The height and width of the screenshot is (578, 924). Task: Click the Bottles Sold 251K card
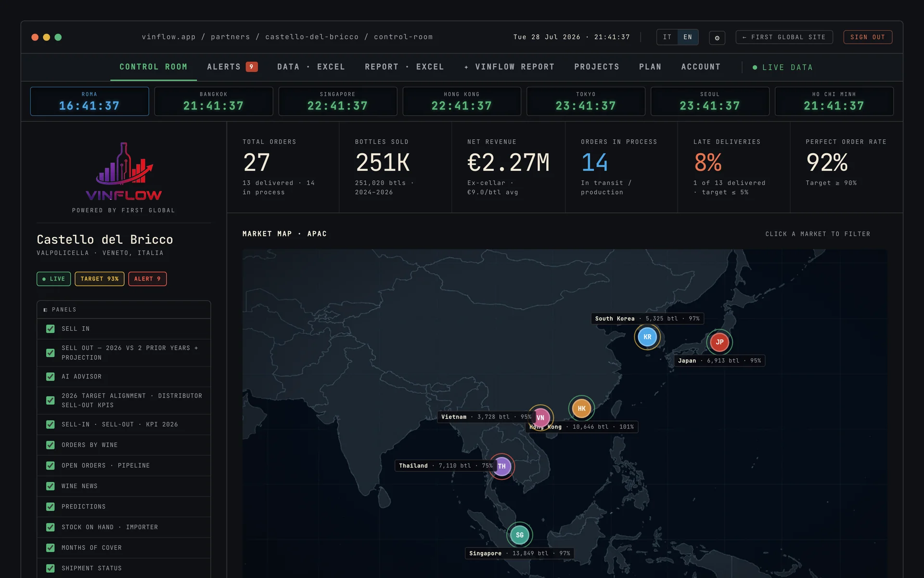pyautogui.click(x=396, y=167)
